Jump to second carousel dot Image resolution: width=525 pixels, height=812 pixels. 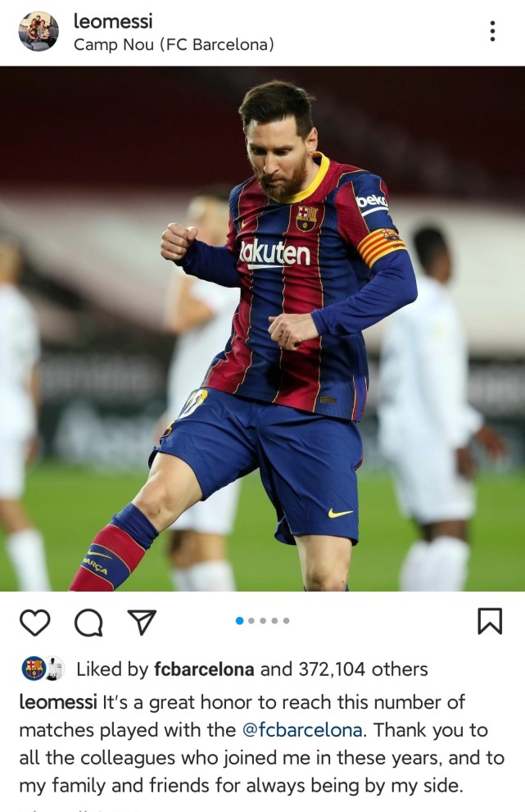[251, 620]
